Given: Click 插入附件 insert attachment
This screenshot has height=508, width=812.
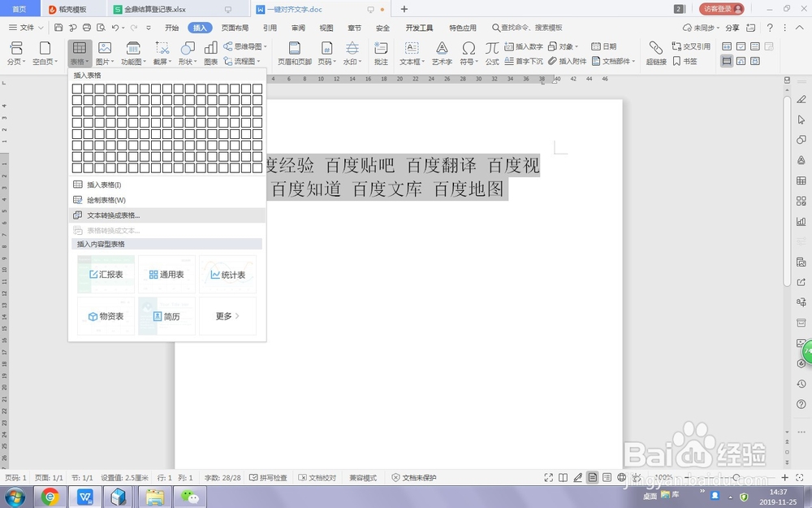Looking at the screenshot, I should (x=567, y=61).
